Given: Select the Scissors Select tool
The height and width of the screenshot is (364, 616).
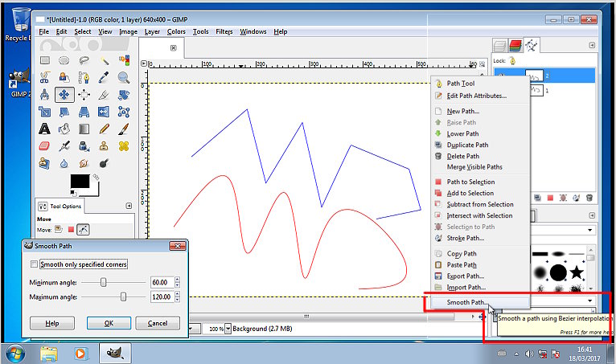Looking at the screenshot, I should 45,77.
